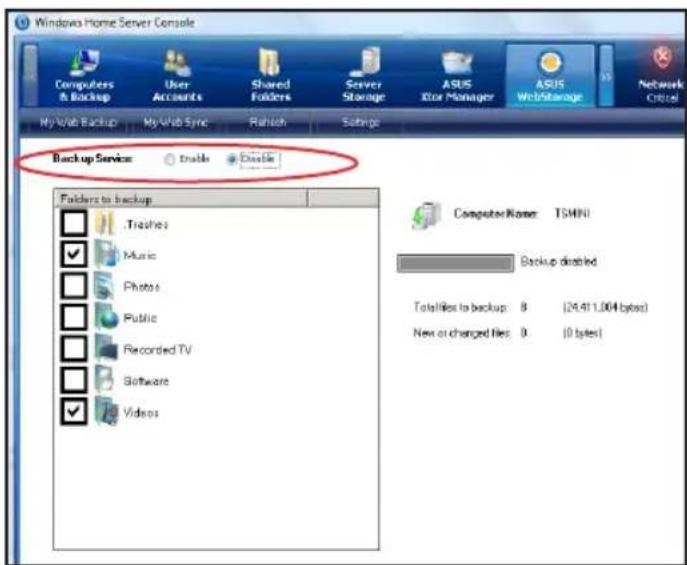Check the Photos folder checkbox

pos(74,286)
